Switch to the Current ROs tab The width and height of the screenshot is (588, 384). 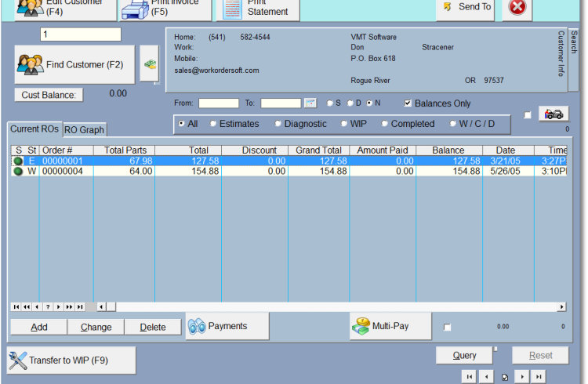pos(34,129)
